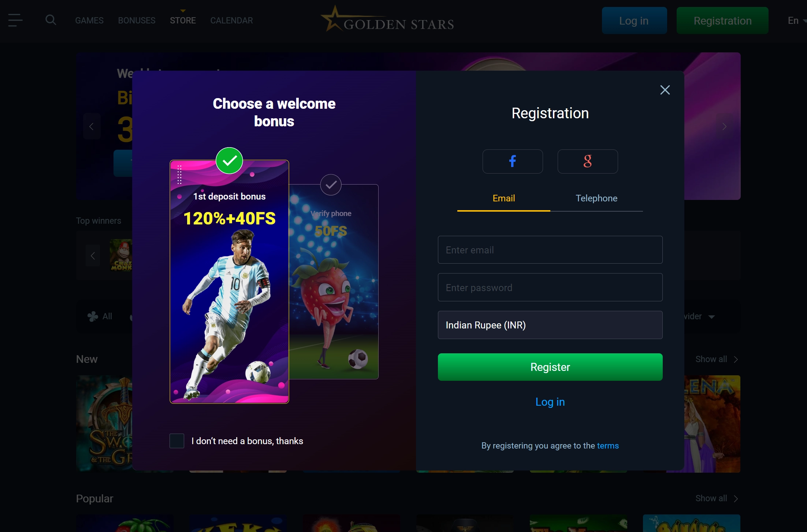Select the 1st deposit bonus card
This screenshot has width=807, height=532.
pos(229,282)
